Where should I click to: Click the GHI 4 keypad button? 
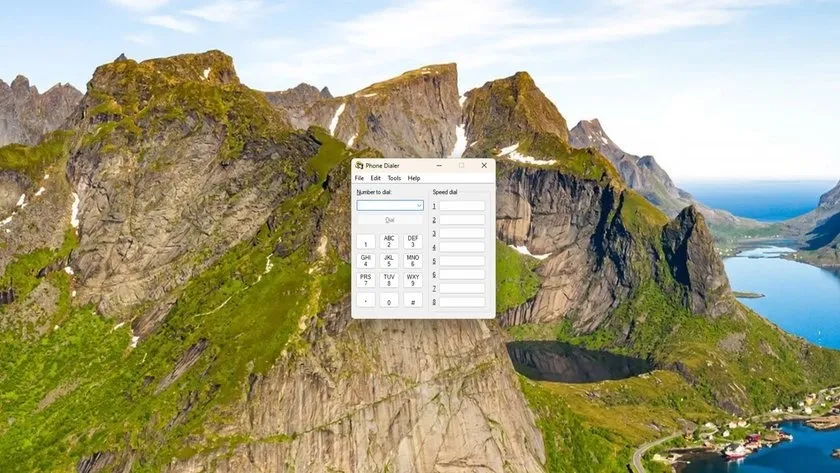point(366,260)
